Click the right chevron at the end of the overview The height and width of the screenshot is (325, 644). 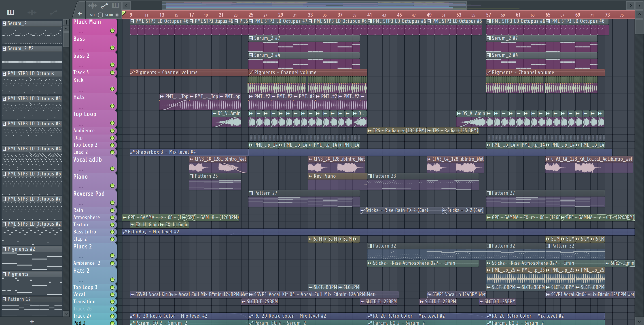click(631, 5)
